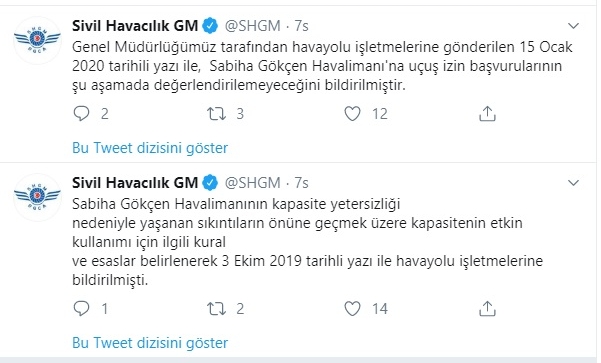This screenshot has height=363, width=601.
Task: Click the Sivil Havacılık GM name on second tweet
Action: 135,183
